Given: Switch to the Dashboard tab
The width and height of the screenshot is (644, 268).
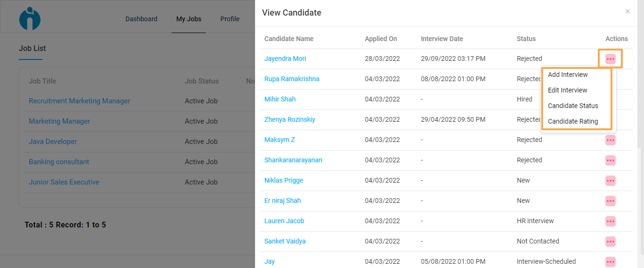Looking at the screenshot, I should [141, 19].
